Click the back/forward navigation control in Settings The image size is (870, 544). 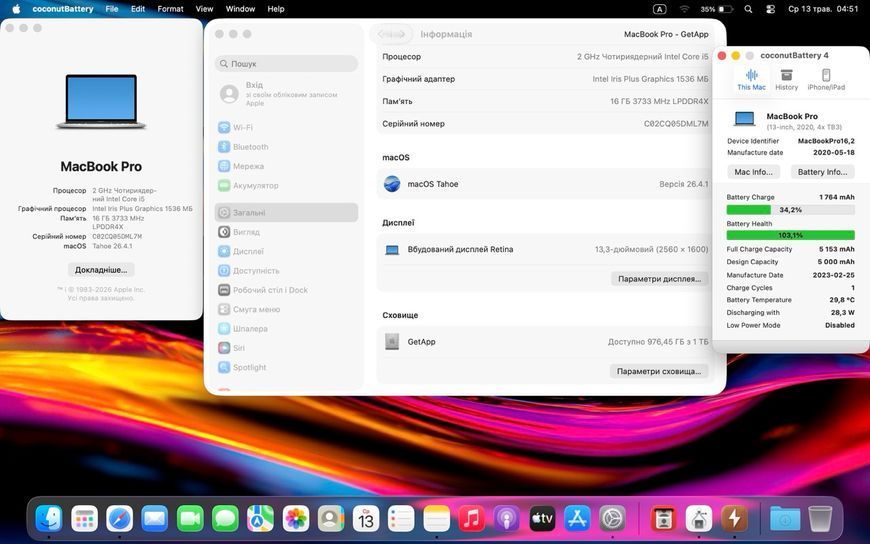coord(391,34)
